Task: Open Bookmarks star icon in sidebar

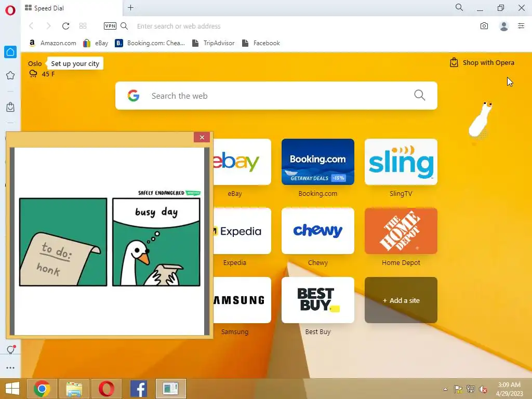Action: [10, 75]
